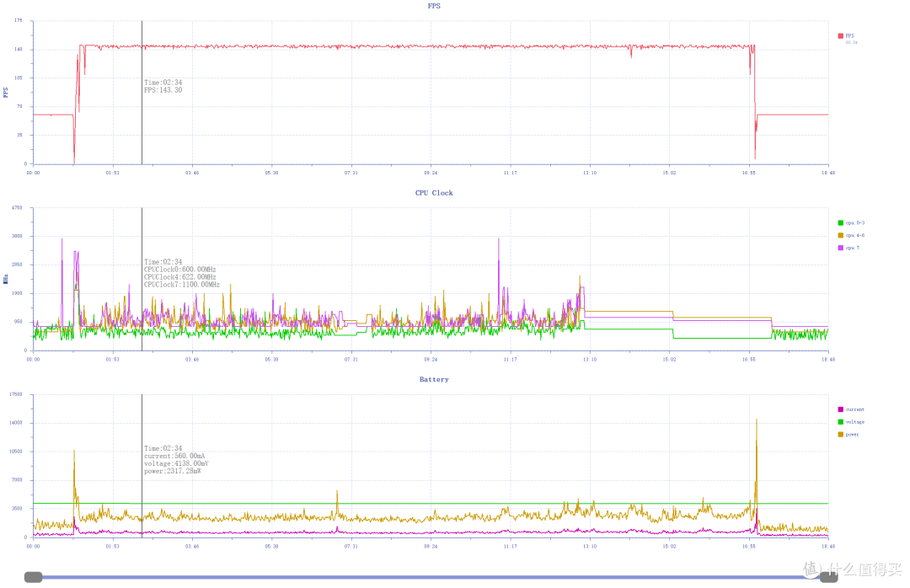This screenshot has width=910, height=588.
Task: Click the Time:02:34 text in the CPU Clock chart
Action: coord(163,262)
